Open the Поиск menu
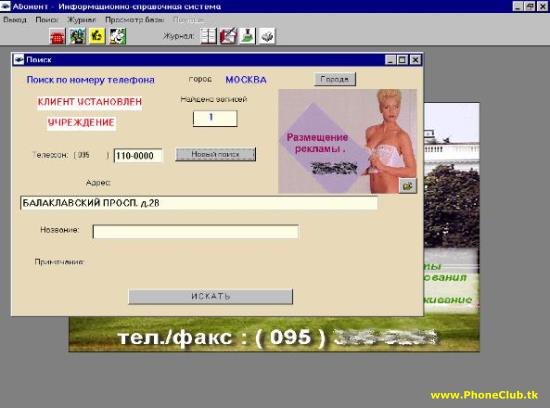Screen dimensions: 550x408 (47, 20)
